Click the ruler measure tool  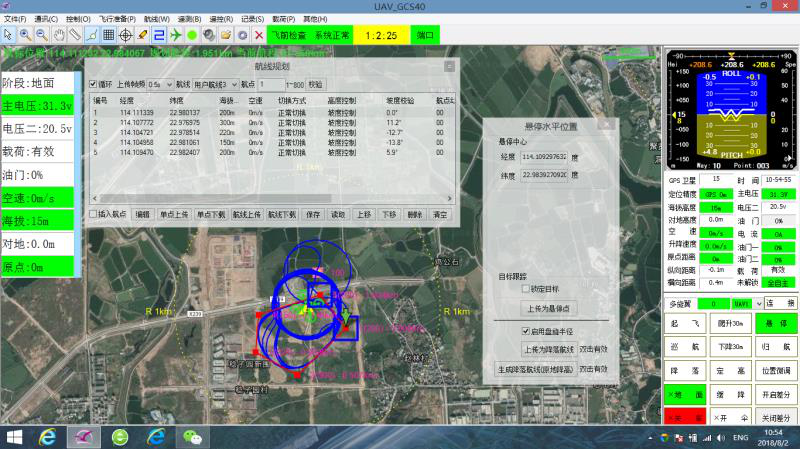tap(75, 34)
